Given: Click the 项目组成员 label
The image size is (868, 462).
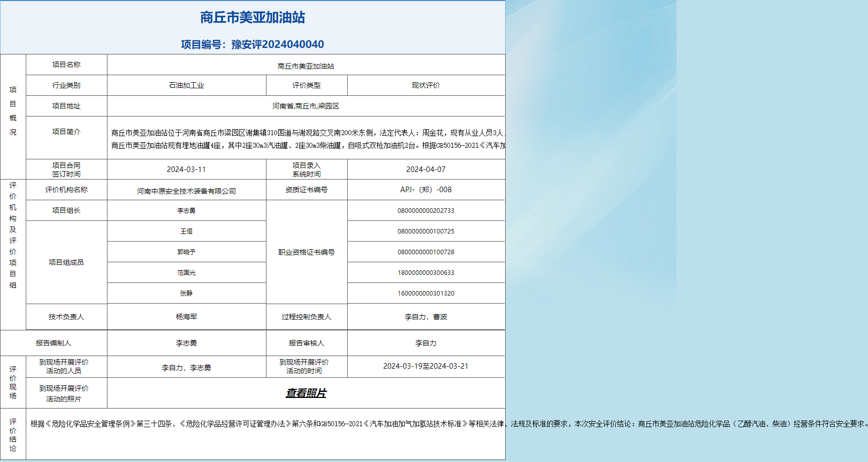Looking at the screenshot, I should (x=66, y=262).
